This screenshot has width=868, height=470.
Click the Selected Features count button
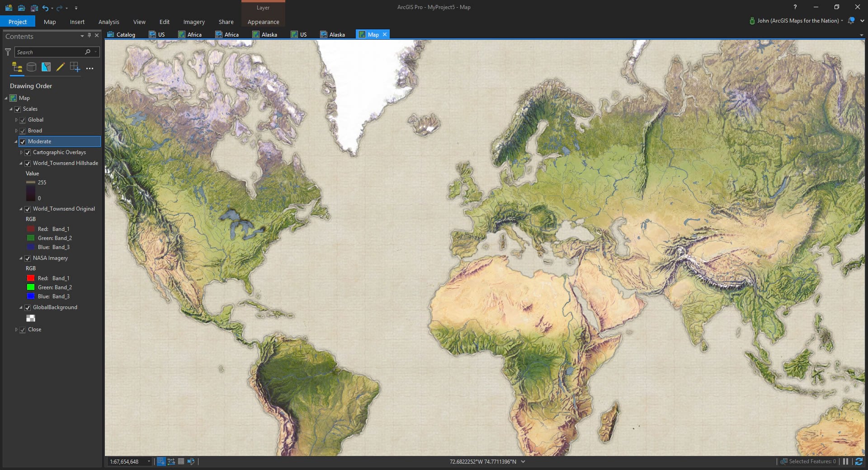click(808, 461)
